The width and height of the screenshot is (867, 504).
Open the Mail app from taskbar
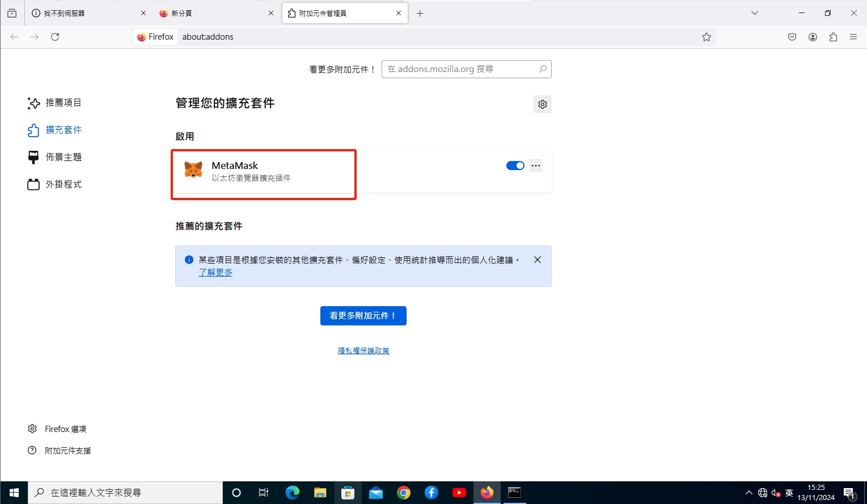(x=376, y=493)
